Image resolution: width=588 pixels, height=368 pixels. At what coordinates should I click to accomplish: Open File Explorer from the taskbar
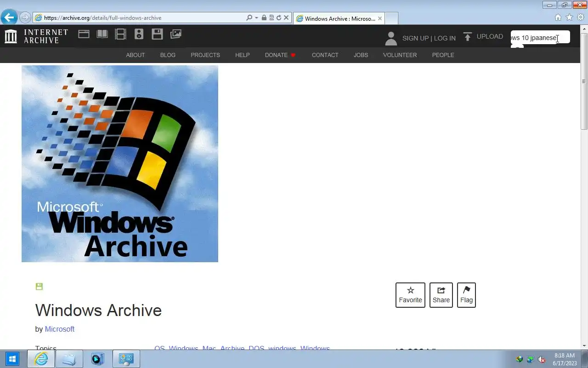tap(69, 359)
